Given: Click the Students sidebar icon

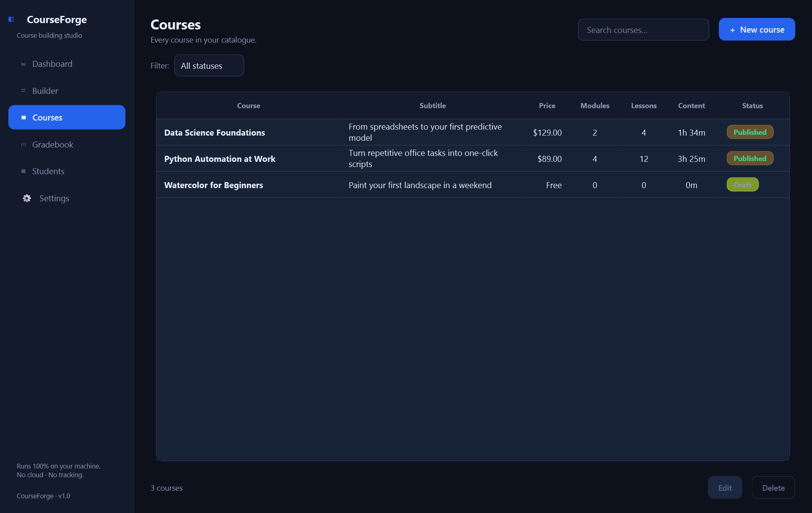Looking at the screenshot, I should (x=23, y=171).
